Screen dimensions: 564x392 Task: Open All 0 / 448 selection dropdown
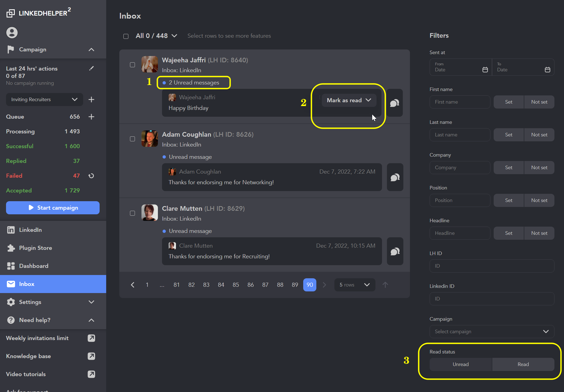click(x=157, y=36)
